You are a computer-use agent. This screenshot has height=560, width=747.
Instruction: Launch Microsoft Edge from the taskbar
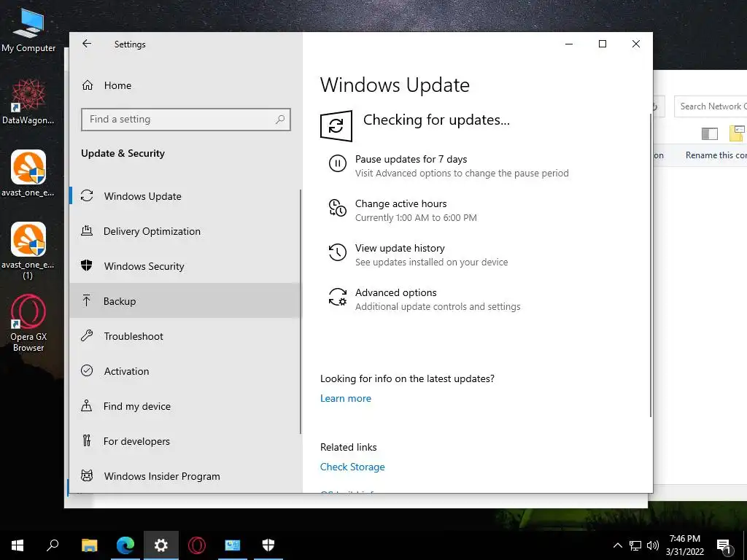(x=125, y=545)
